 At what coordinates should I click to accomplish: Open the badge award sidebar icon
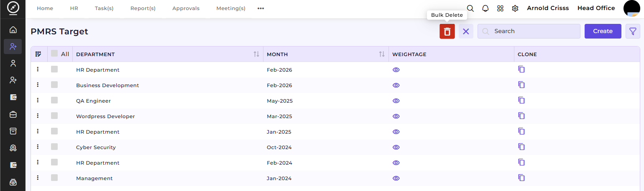pos(13,148)
